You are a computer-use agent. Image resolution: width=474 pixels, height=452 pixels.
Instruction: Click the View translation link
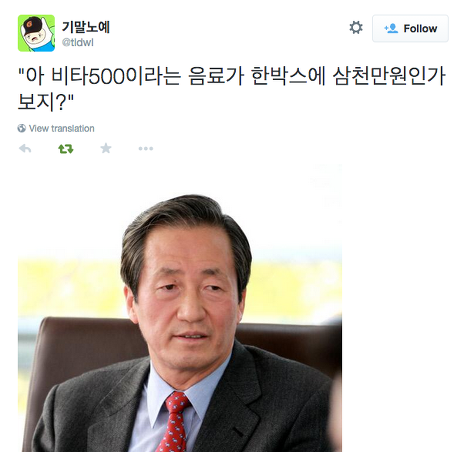(62, 128)
